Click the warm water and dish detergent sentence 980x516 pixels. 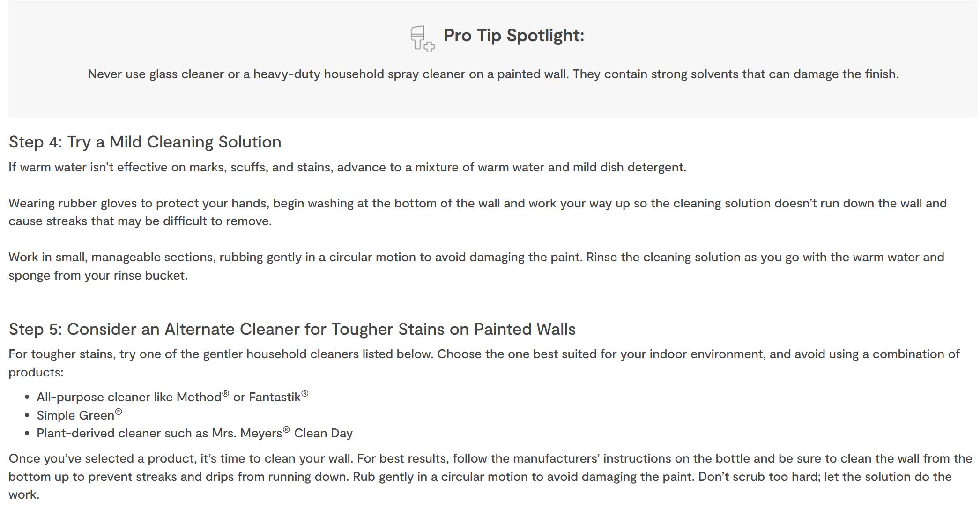[347, 168]
